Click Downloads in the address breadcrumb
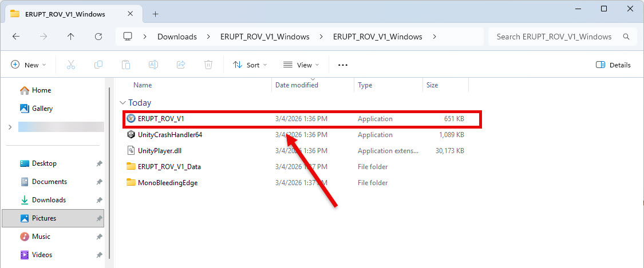The width and height of the screenshot is (644, 268). pyautogui.click(x=177, y=37)
